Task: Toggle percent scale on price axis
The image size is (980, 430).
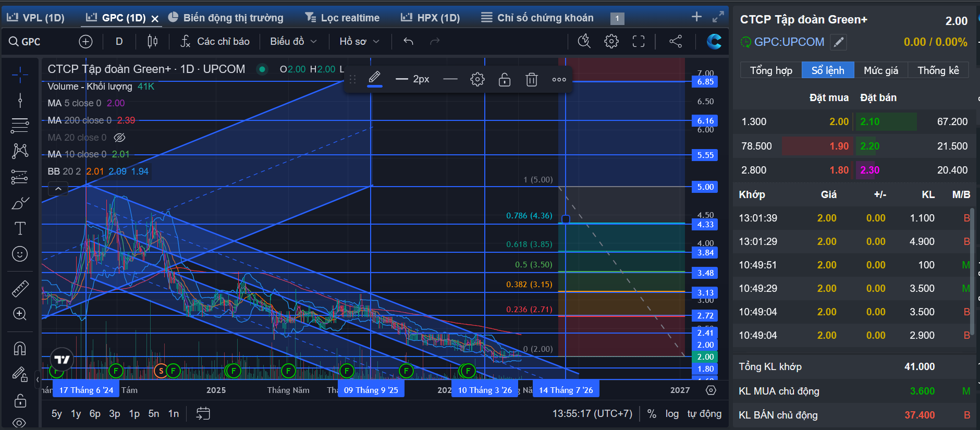Action: (x=652, y=414)
